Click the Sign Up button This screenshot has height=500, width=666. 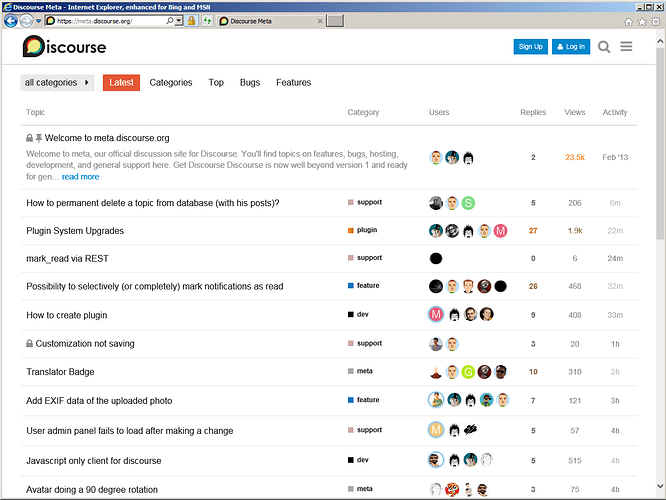click(x=531, y=47)
